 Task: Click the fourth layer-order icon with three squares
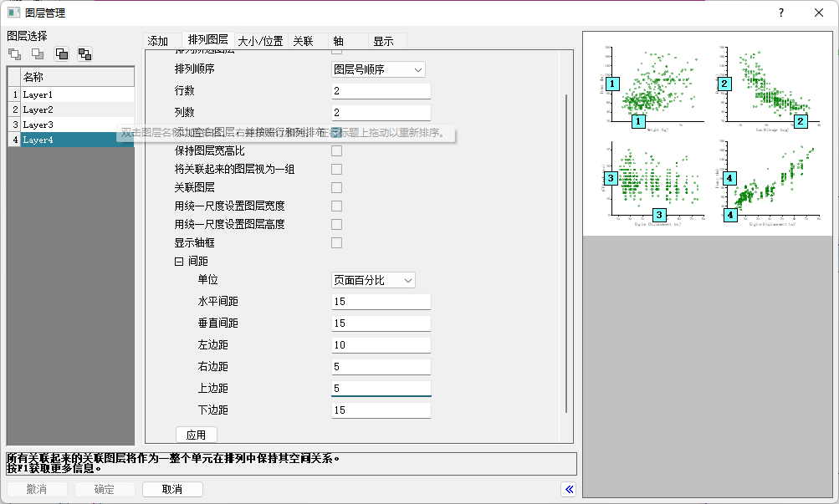pyautogui.click(x=84, y=54)
